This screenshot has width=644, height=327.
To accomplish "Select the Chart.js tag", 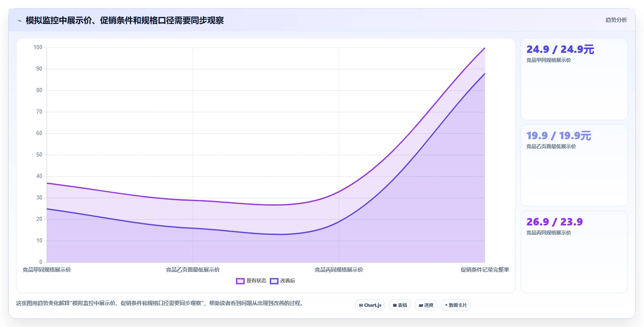I will pos(370,305).
